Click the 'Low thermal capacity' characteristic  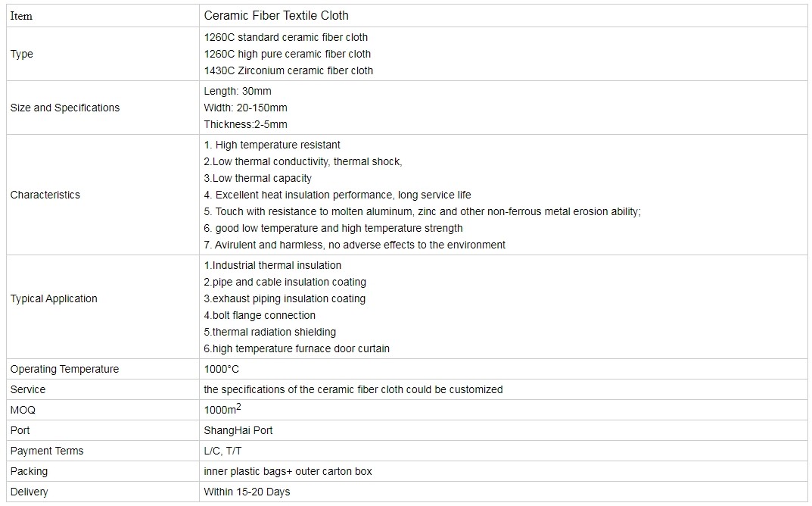point(258,178)
